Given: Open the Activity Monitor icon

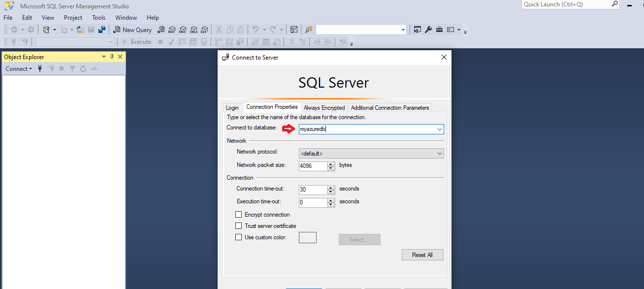Looking at the screenshot, I should point(294,30).
